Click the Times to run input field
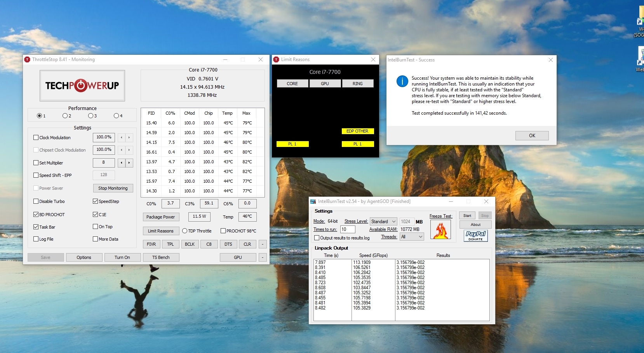The height and width of the screenshot is (353, 644). click(348, 229)
